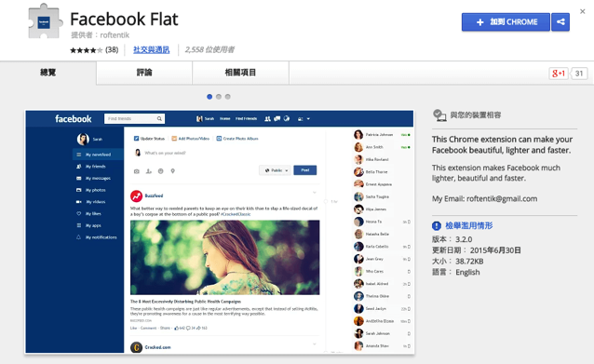Close the extension detail overlay with X

tap(583, 11)
